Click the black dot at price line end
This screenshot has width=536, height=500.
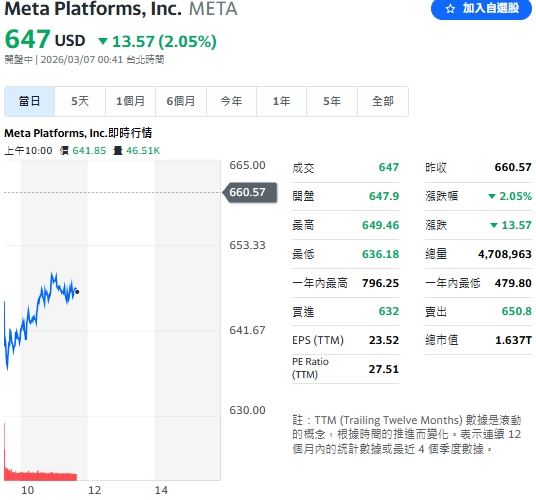pyautogui.click(x=77, y=292)
